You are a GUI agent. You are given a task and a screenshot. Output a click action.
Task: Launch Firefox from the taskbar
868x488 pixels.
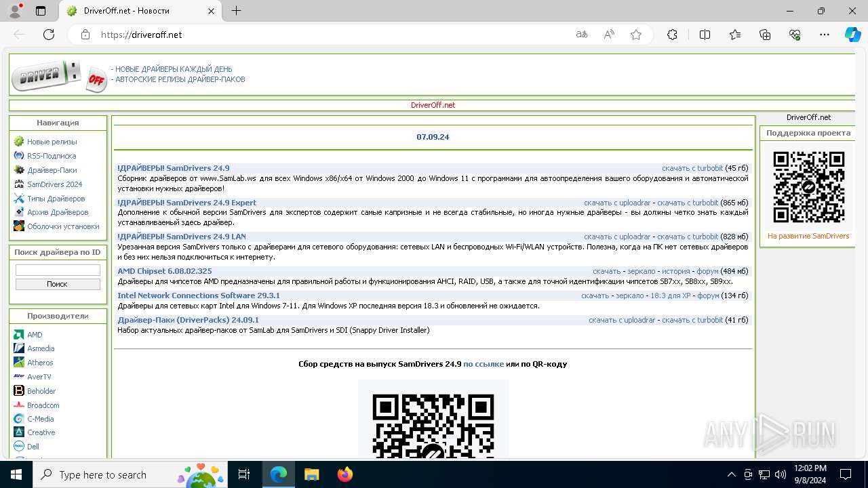345,474
